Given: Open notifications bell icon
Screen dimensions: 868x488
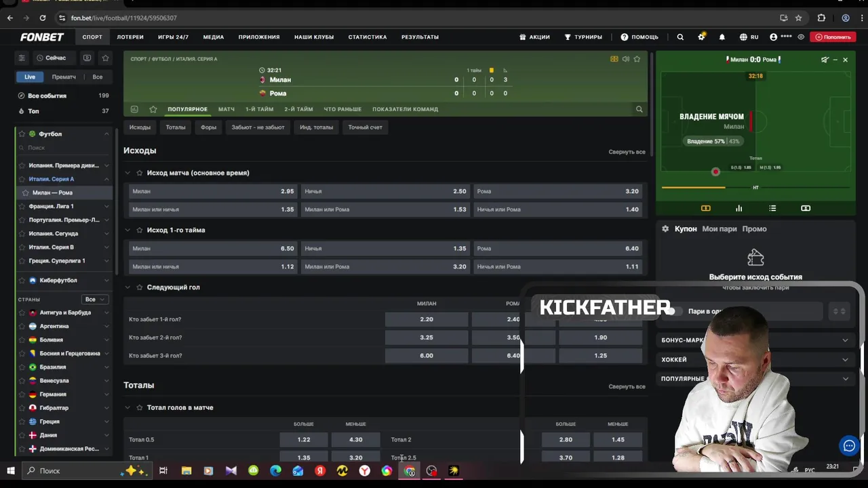Looking at the screenshot, I should click(722, 37).
